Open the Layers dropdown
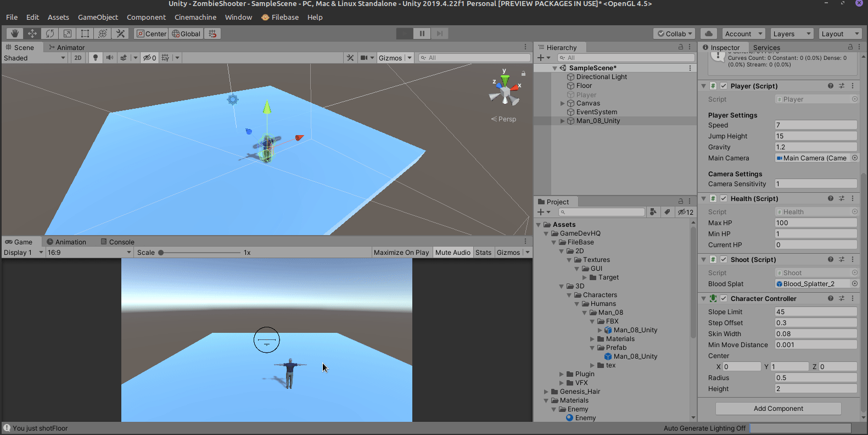Image resolution: width=868 pixels, height=435 pixels. pyautogui.click(x=791, y=34)
